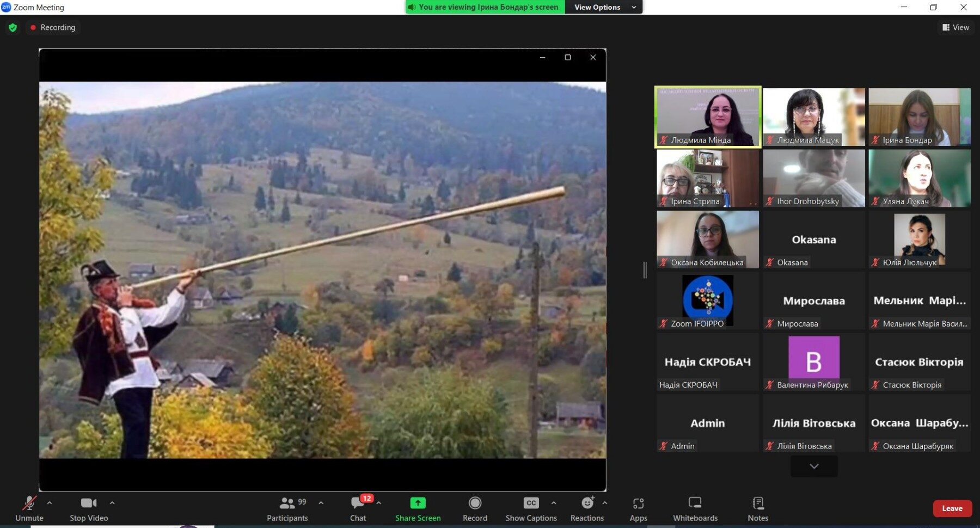Open the View layout menu

[956, 27]
